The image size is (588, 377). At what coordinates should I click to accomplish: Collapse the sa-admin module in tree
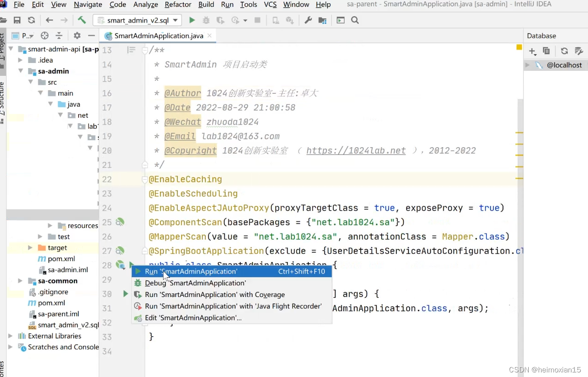(20, 71)
